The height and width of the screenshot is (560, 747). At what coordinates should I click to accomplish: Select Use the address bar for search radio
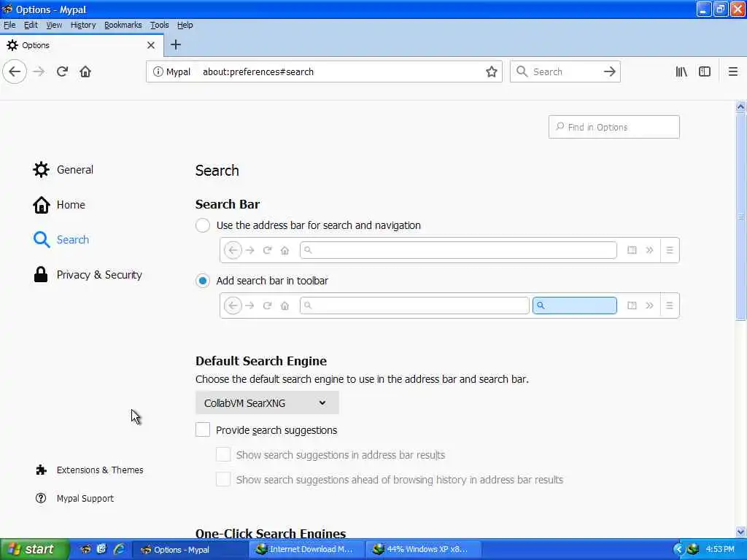pyautogui.click(x=203, y=225)
